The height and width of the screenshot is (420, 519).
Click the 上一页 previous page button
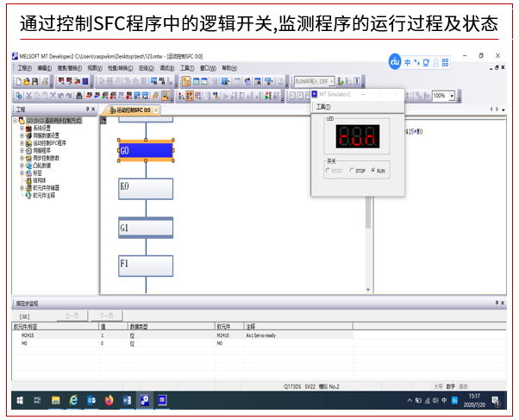pos(72,316)
